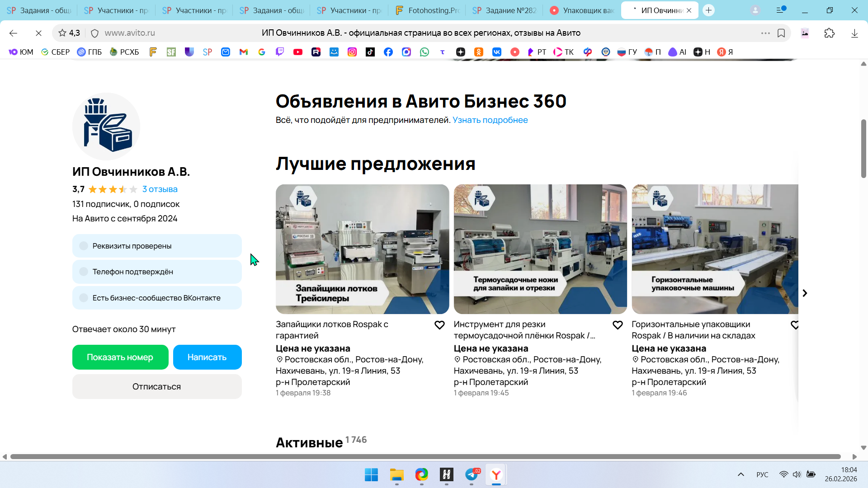Screen dimensions: 868x488
Task: Open the WhatsApp bookmark icon
Action: tap(425, 52)
